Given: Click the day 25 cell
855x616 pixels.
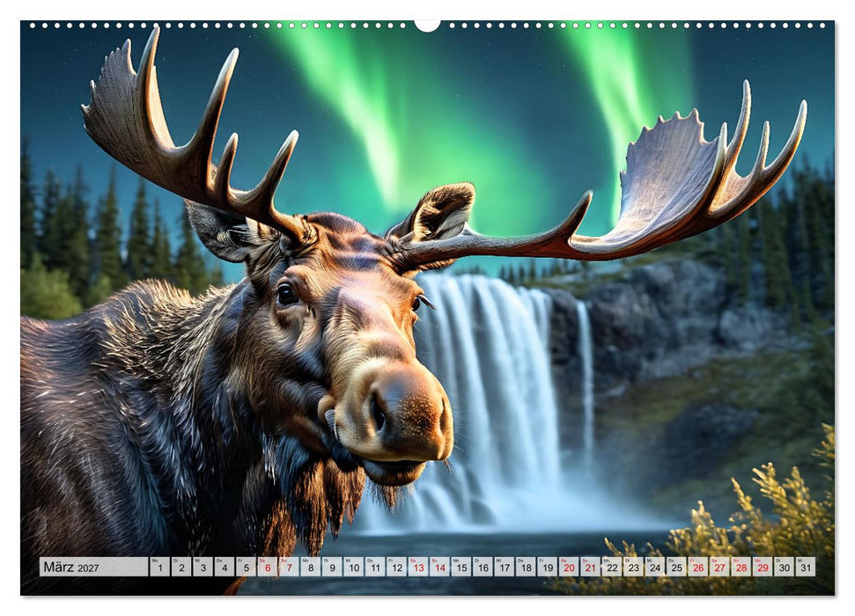Looking at the screenshot, I should click(677, 567).
